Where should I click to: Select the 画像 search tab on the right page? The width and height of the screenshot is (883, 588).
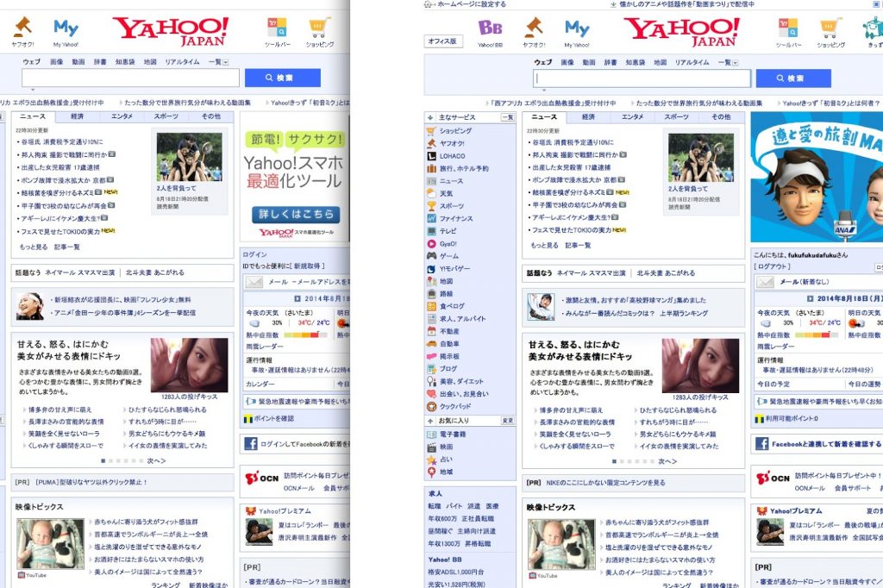(x=567, y=63)
